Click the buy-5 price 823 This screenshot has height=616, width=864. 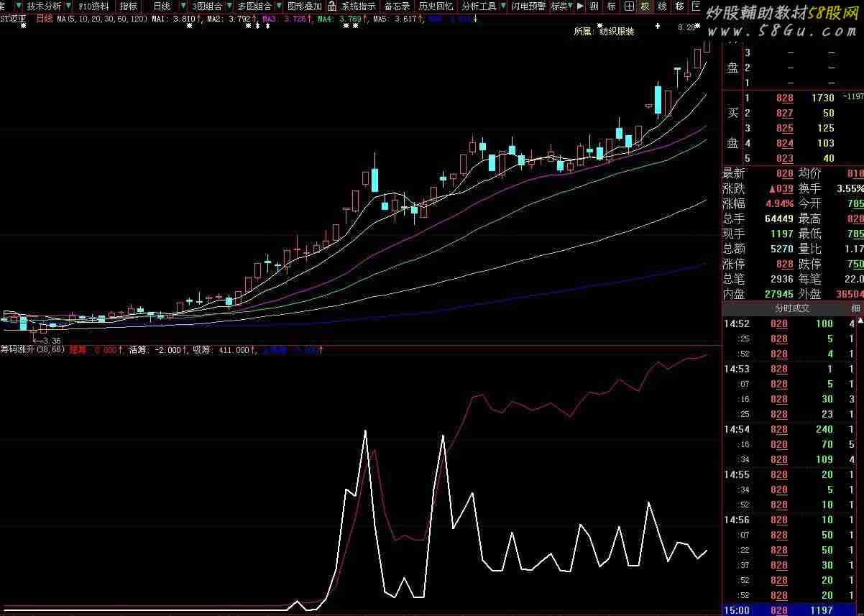[x=784, y=158]
